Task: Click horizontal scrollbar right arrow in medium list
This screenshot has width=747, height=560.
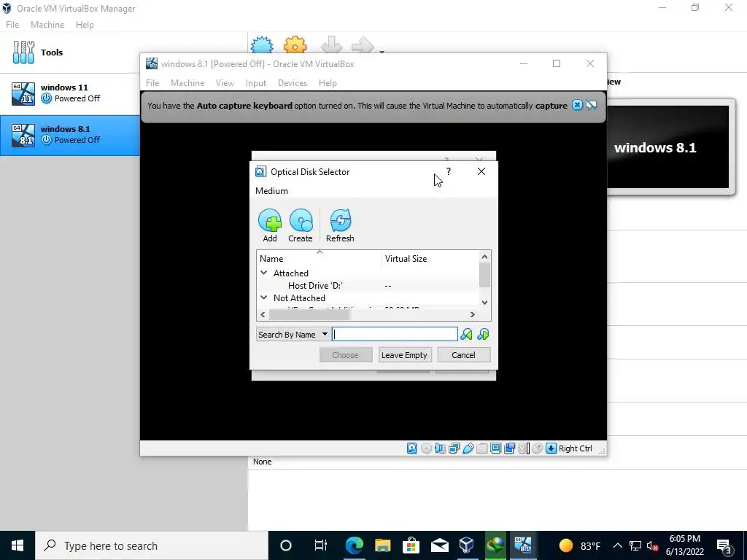Action: (x=472, y=314)
